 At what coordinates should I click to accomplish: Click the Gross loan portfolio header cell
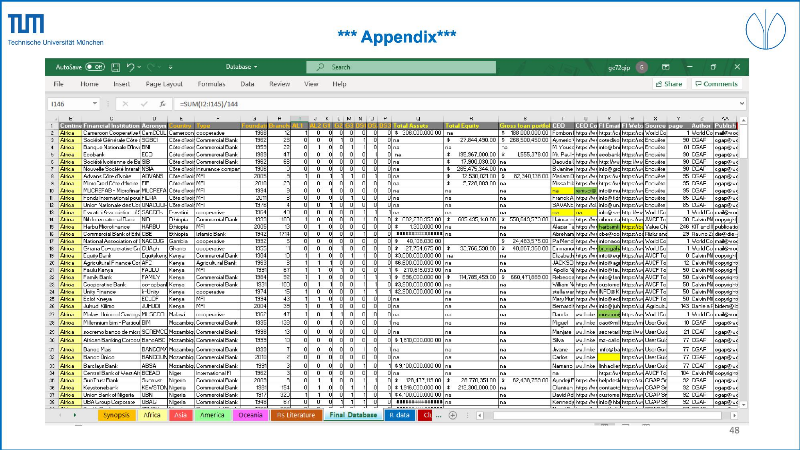tap(524, 126)
